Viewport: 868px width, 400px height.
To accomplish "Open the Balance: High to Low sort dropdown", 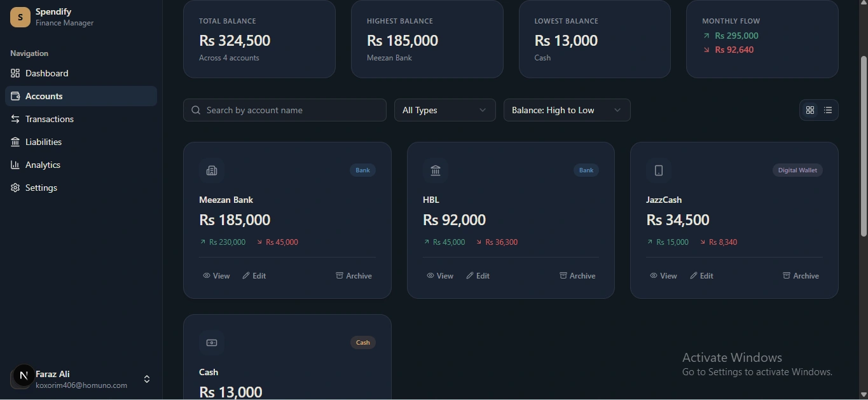I will pyautogui.click(x=567, y=111).
